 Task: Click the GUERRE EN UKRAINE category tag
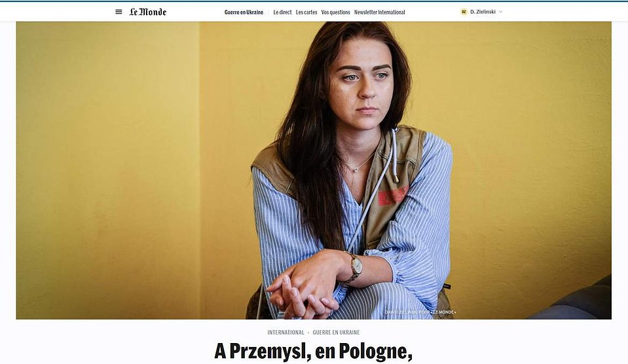pos(336,333)
